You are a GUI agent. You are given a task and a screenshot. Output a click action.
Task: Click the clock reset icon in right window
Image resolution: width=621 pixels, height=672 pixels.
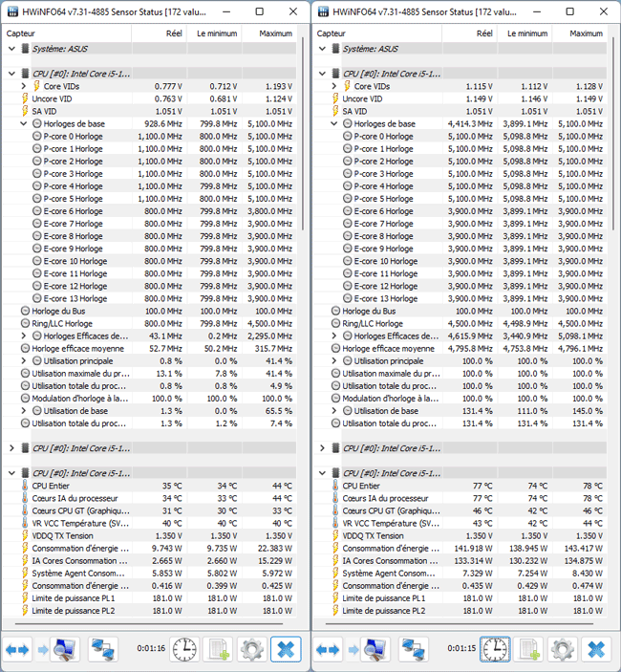495,650
